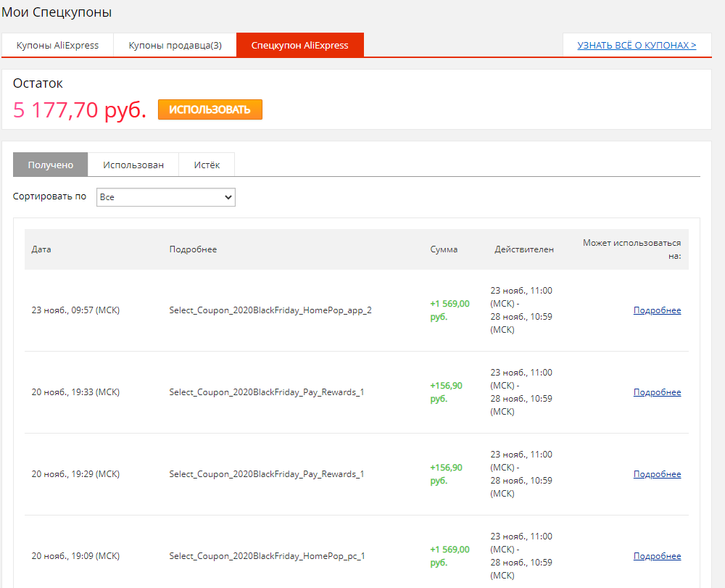725x588 pixels.
Task: Open the Истёк sub-tab
Action: 207,165
